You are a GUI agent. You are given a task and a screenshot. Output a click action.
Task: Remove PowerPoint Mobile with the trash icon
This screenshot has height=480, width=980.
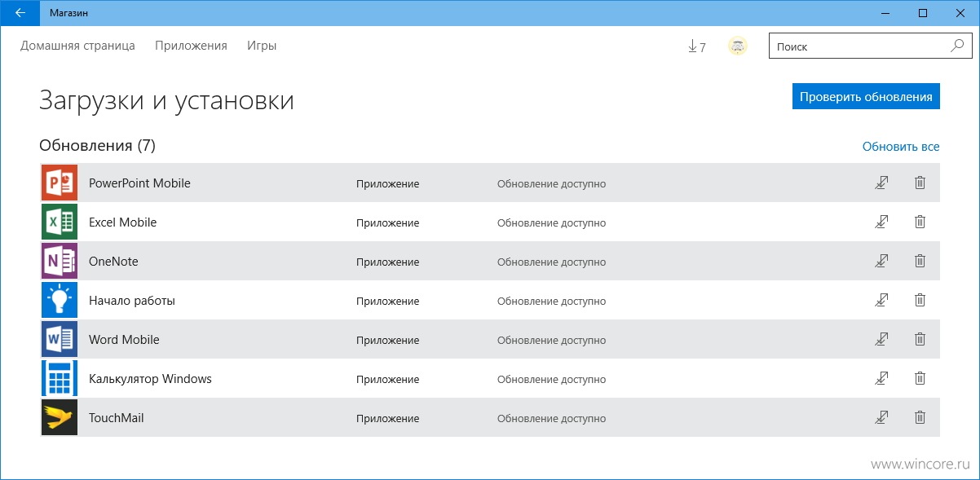click(x=920, y=183)
